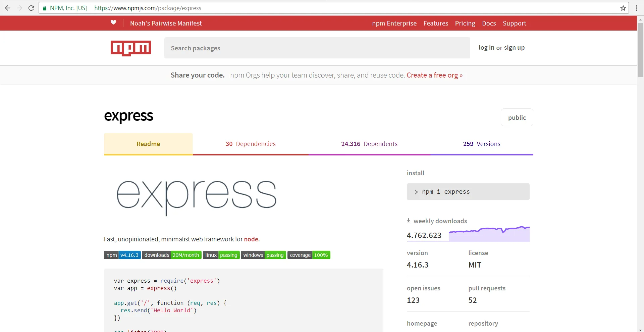The width and height of the screenshot is (644, 332).
Task: Click the res.send('Hello World') code line
Action: [159, 310]
